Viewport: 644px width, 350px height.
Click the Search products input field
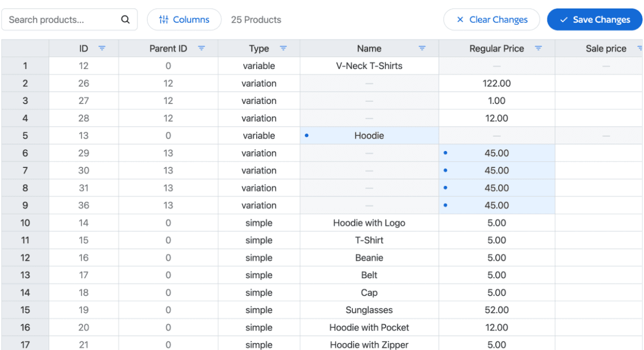(62, 20)
